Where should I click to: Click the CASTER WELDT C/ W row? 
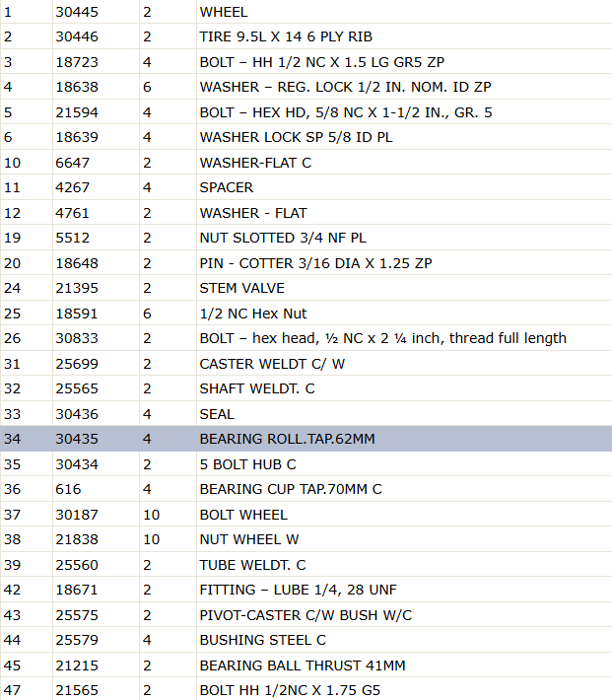[306, 364]
